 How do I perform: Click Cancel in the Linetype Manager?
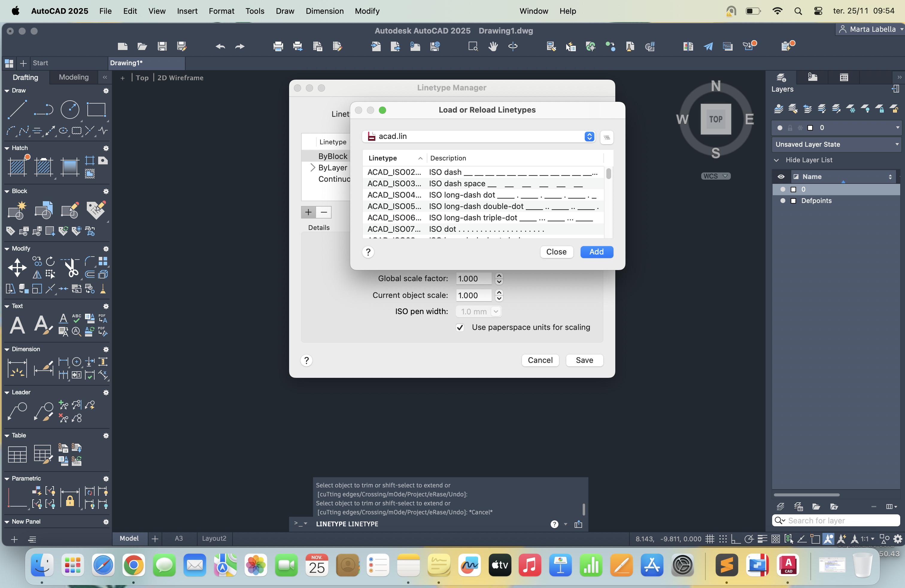pyautogui.click(x=540, y=360)
